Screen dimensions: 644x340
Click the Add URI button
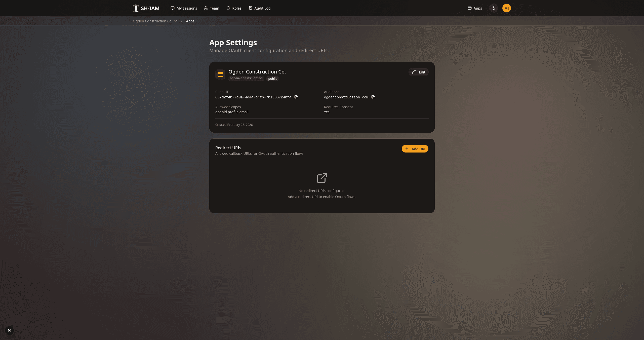(415, 149)
